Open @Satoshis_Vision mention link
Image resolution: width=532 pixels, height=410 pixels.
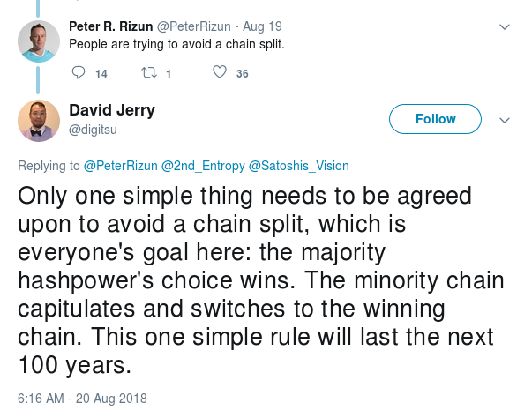pos(299,166)
